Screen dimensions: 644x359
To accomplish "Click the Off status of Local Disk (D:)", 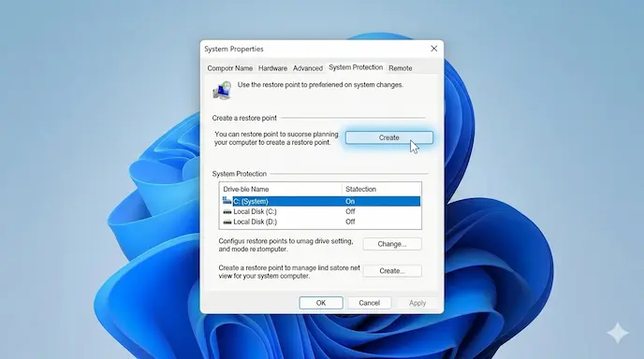I will pyautogui.click(x=350, y=222).
